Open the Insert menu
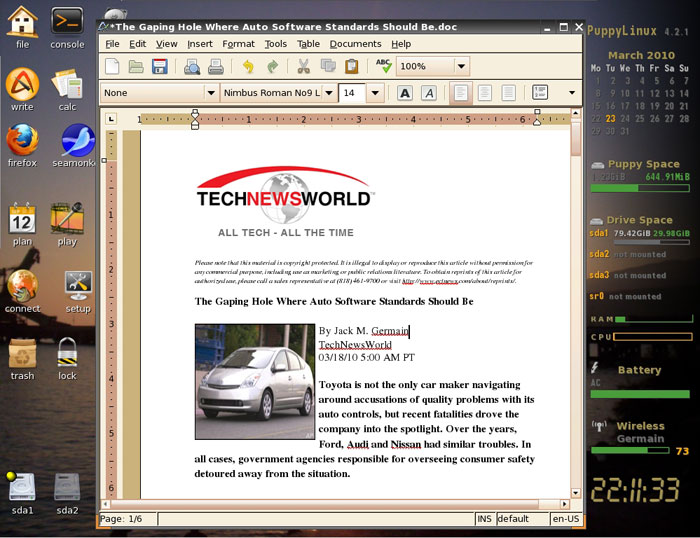The height and width of the screenshot is (538, 700). (200, 44)
